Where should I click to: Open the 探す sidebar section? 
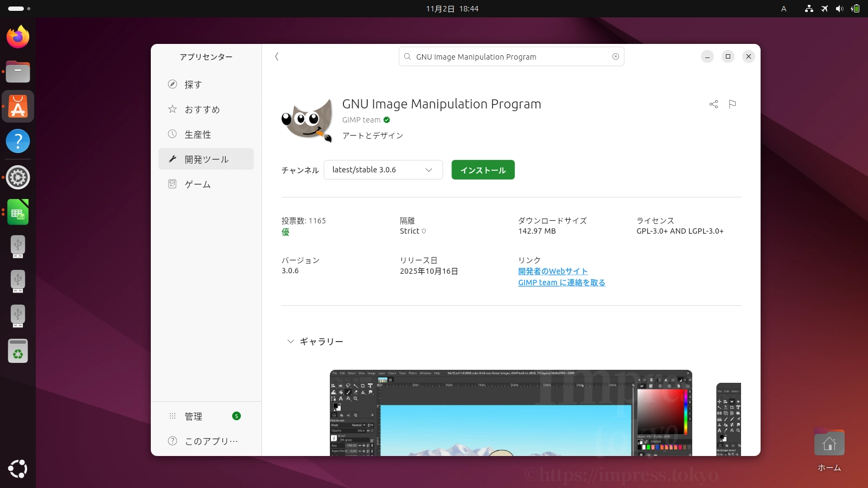206,85
